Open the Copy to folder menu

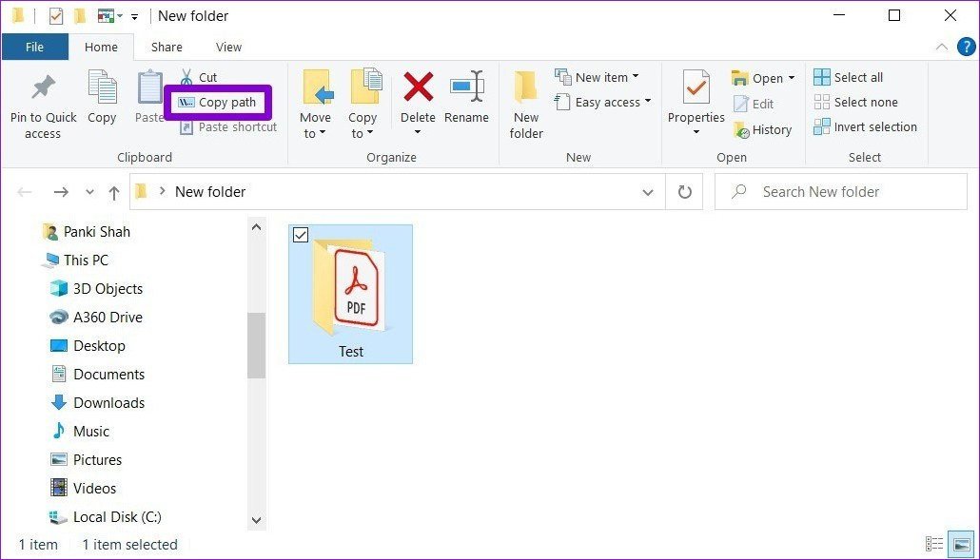[363, 105]
